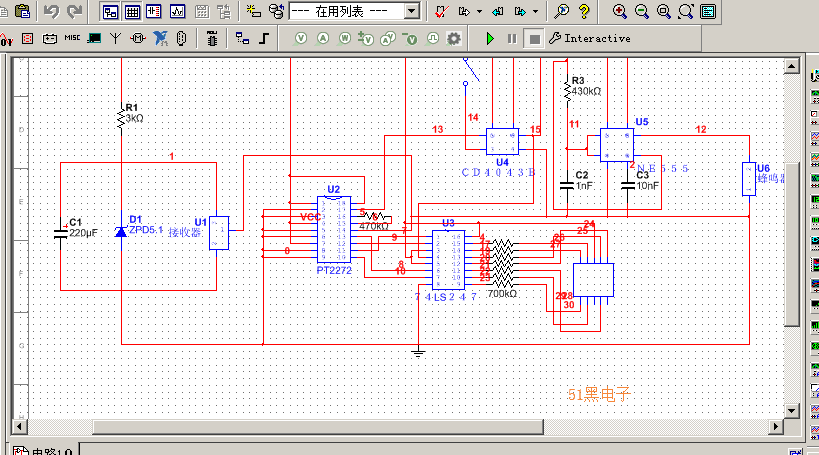819x455 pixels.
Task: Place a voltage reference probe
Action: (x=410, y=38)
